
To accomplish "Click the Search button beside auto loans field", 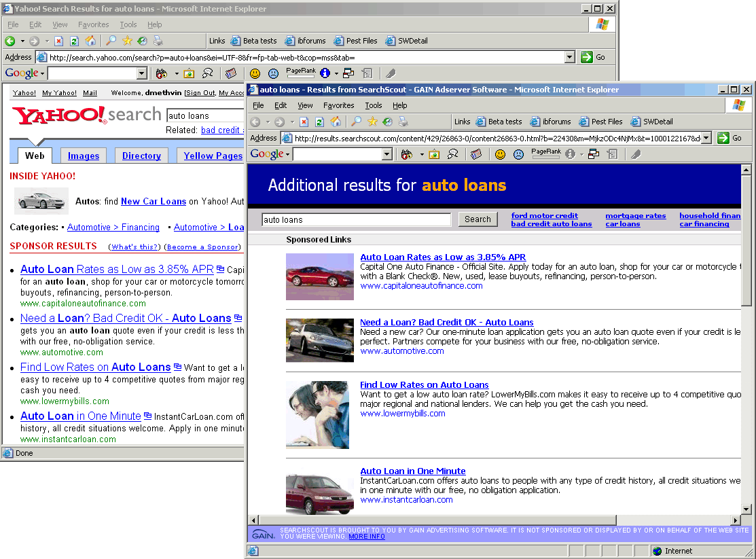I will [x=478, y=219].
